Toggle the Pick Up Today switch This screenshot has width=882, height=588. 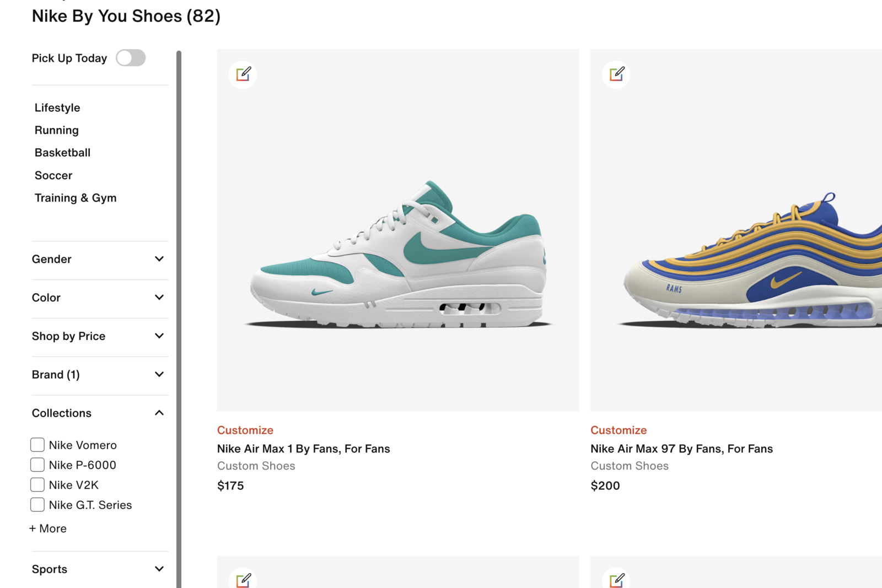pyautogui.click(x=131, y=58)
